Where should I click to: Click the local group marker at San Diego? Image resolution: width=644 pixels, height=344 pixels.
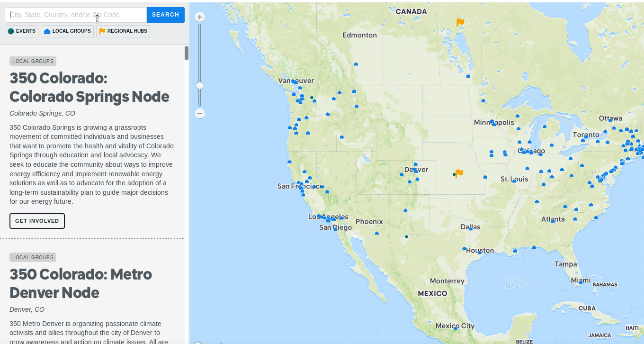coord(335,229)
